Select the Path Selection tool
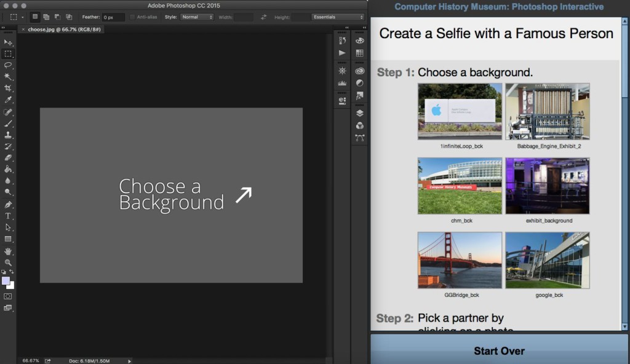Viewport: 630px width, 364px height. tap(7, 228)
